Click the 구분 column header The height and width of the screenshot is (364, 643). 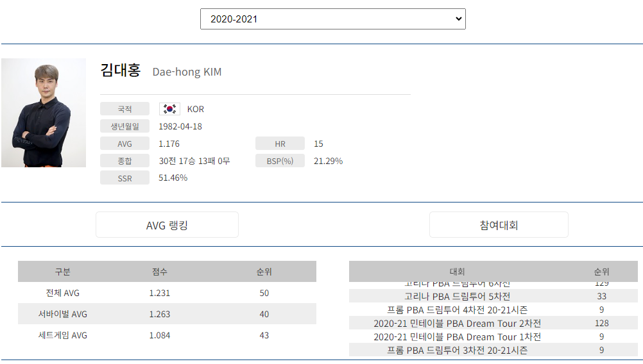point(63,272)
